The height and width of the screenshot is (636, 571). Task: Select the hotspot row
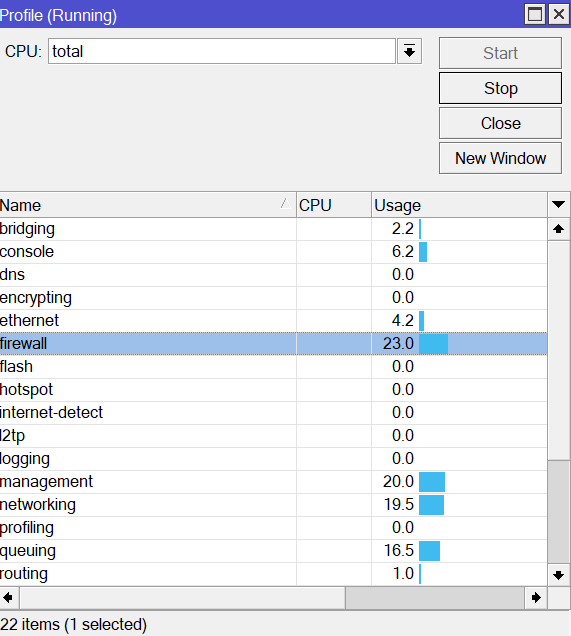(x=273, y=390)
